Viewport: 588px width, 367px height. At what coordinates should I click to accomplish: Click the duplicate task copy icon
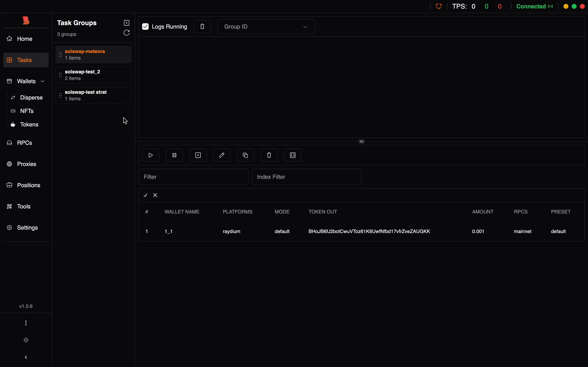coord(245,155)
